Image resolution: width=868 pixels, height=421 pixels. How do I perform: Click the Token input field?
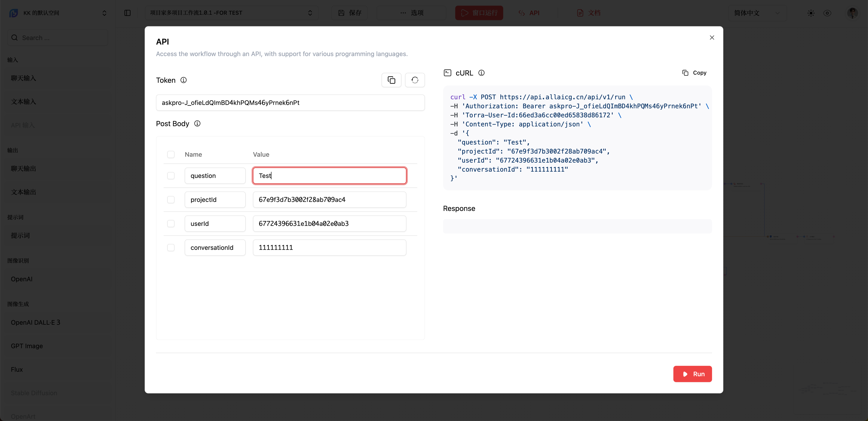(290, 102)
